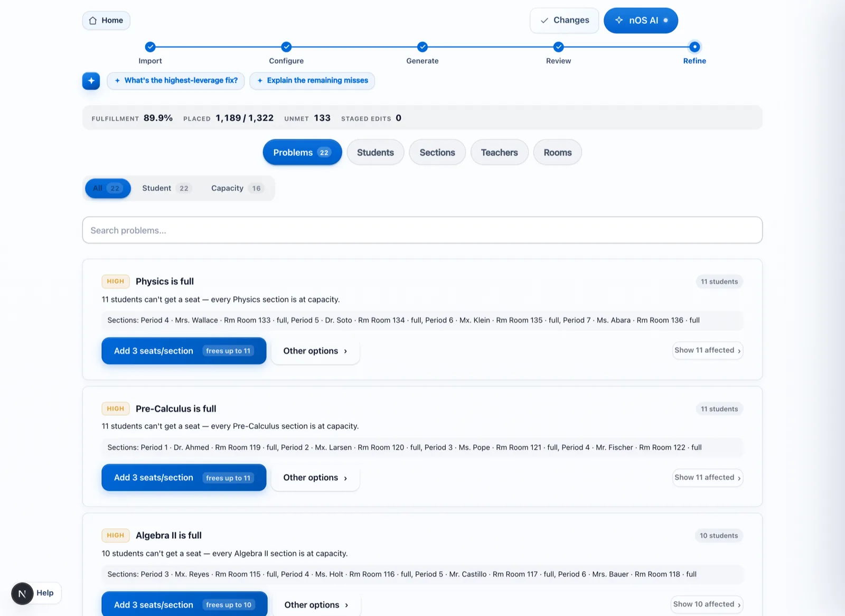845x616 pixels.
Task: Go to the Generate step checkmark
Action: tap(422, 47)
